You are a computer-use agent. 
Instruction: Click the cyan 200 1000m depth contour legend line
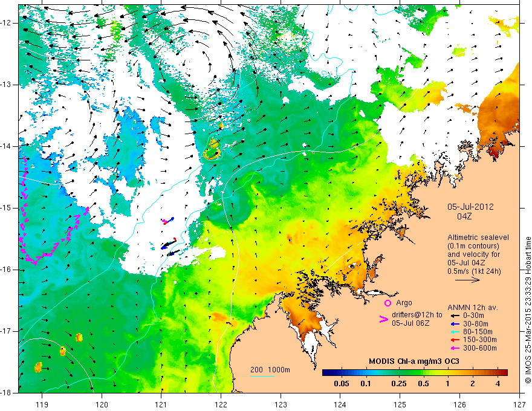click(x=262, y=376)
